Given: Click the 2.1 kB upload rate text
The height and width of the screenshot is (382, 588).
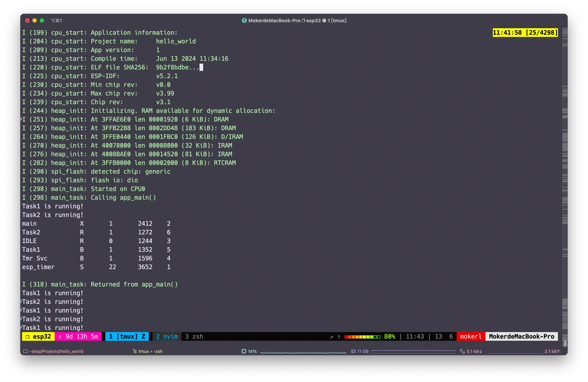Looking at the screenshot, I should coord(552,351).
